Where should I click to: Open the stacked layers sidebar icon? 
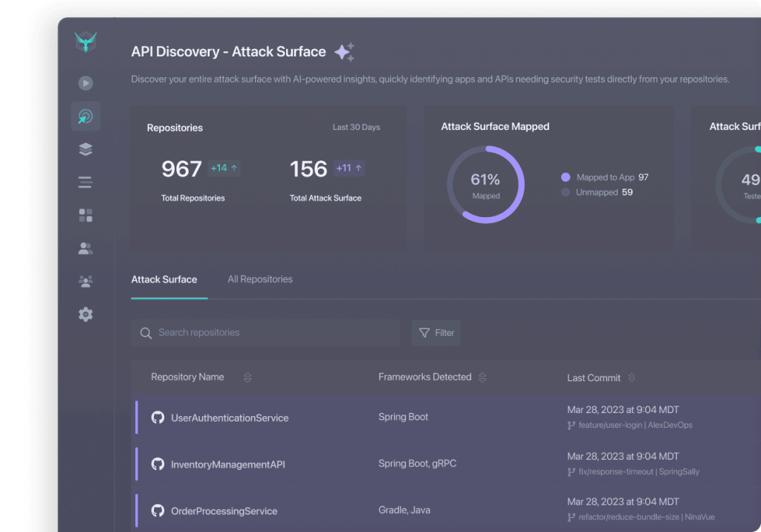pos(85,149)
